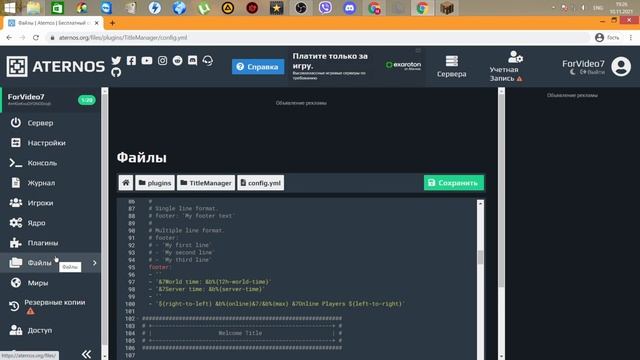640x360 pixels.
Task: Toggle dark mode moon icon
Action: (x=572, y=72)
